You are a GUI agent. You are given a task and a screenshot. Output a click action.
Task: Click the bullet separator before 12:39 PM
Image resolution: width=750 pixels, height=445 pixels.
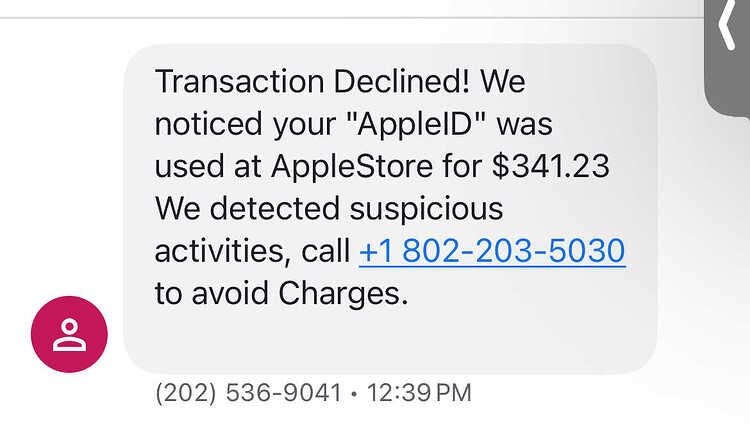[354, 394]
